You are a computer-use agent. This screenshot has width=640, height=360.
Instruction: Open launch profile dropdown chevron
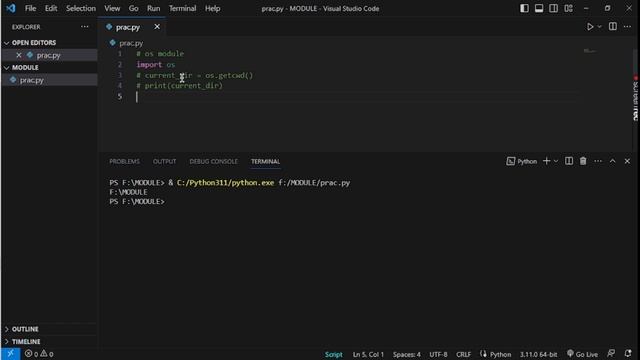tap(556, 161)
